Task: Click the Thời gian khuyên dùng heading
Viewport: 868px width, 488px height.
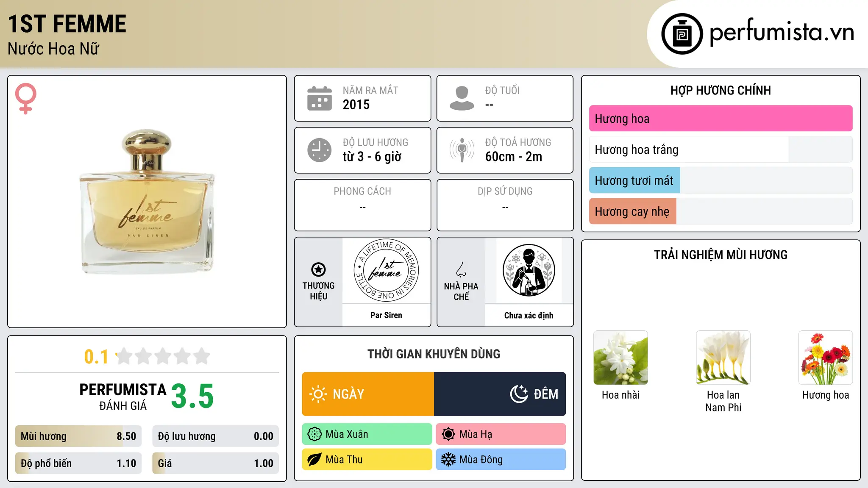Action: 434,354
